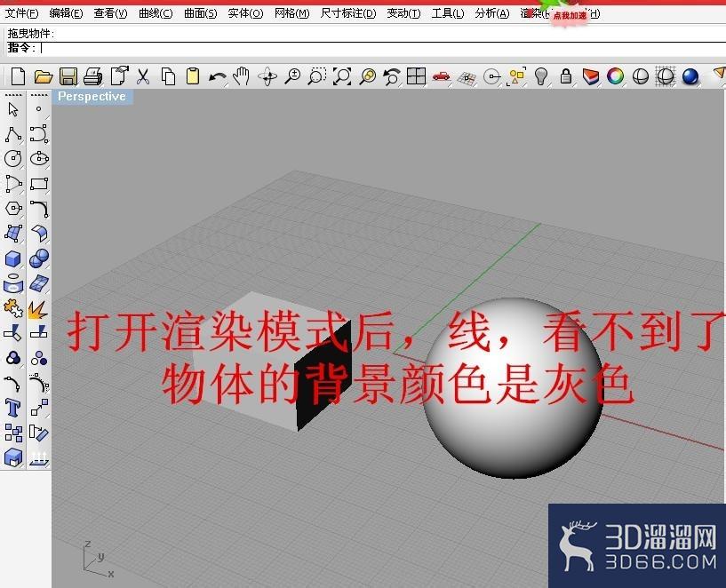Viewport: 726px width, 588px height.
Task: Activate the Rotate view tool
Action: tap(267, 75)
